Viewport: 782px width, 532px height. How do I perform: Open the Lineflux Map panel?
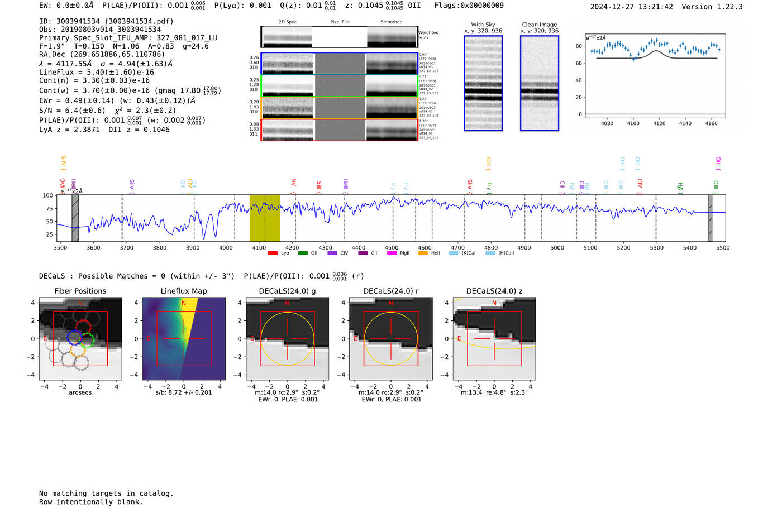click(x=184, y=338)
